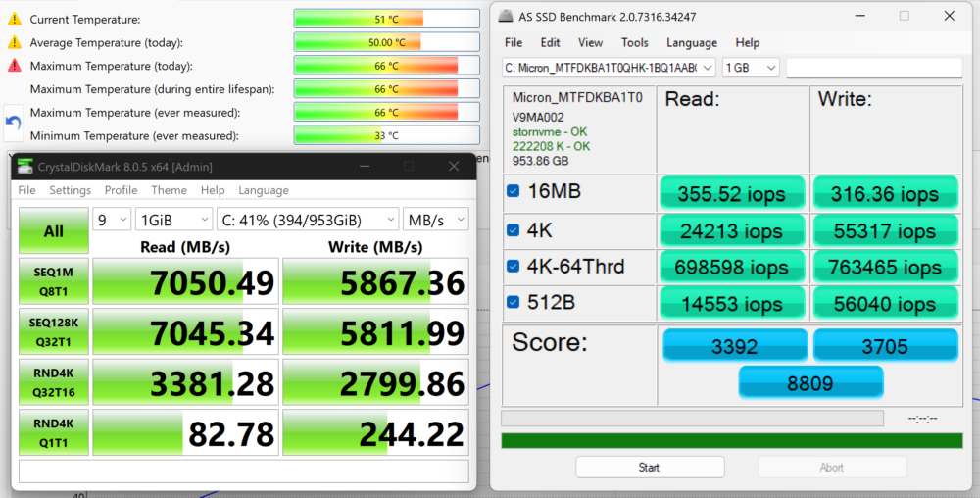Viewport: 980px width, 498px height.
Task: Open the Edit menu in AS SSD Benchmark
Action: [550, 42]
